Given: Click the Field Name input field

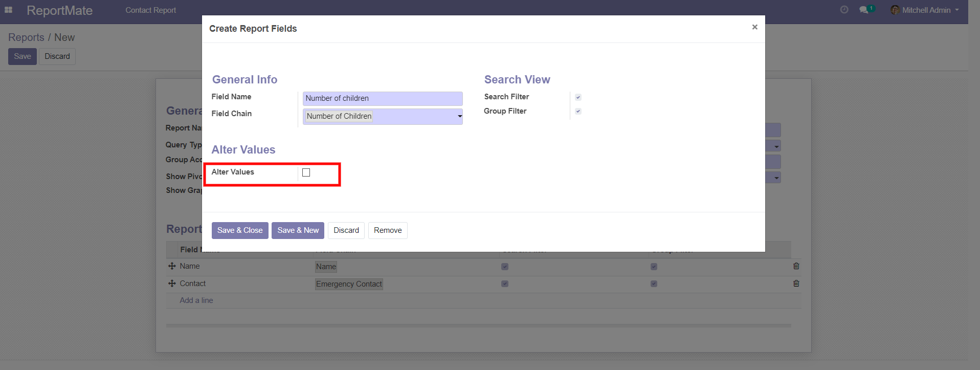Looking at the screenshot, I should 382,98.
